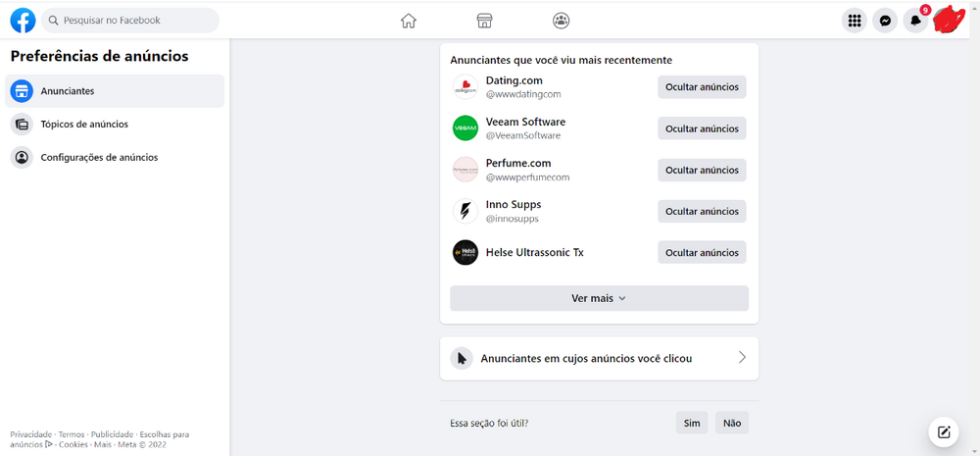Click the Veeam Software green logo
This screenshot has height=456, width=980.
tap(465, 128)
